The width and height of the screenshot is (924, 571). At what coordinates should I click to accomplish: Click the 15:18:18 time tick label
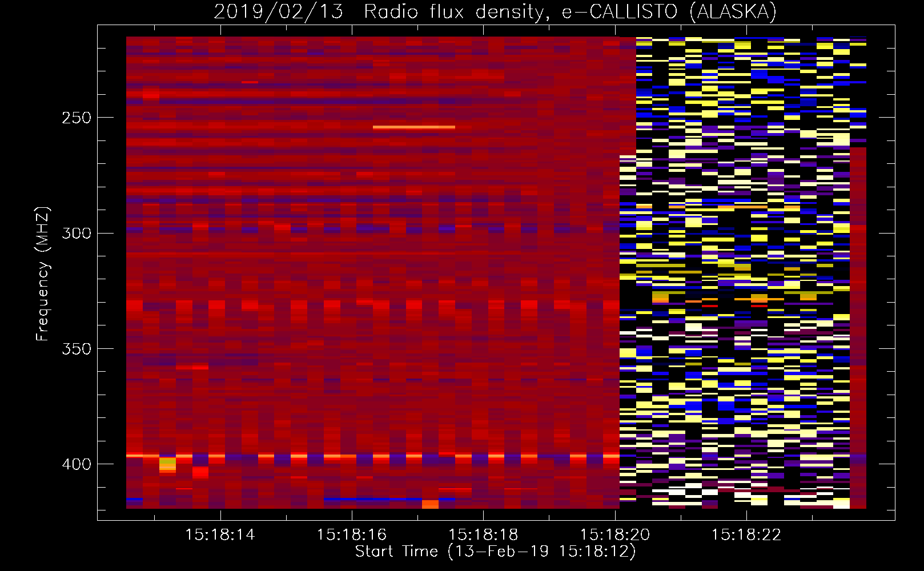(x=483, y=535)
